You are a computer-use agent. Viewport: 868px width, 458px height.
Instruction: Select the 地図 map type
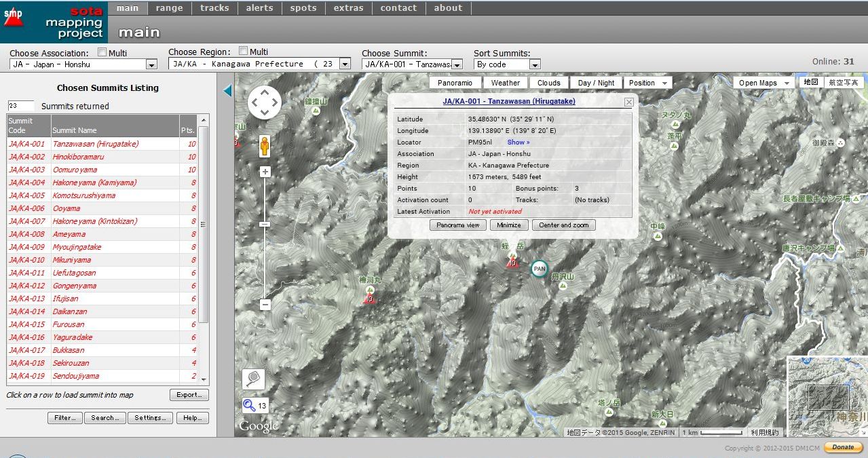[810, 82]
